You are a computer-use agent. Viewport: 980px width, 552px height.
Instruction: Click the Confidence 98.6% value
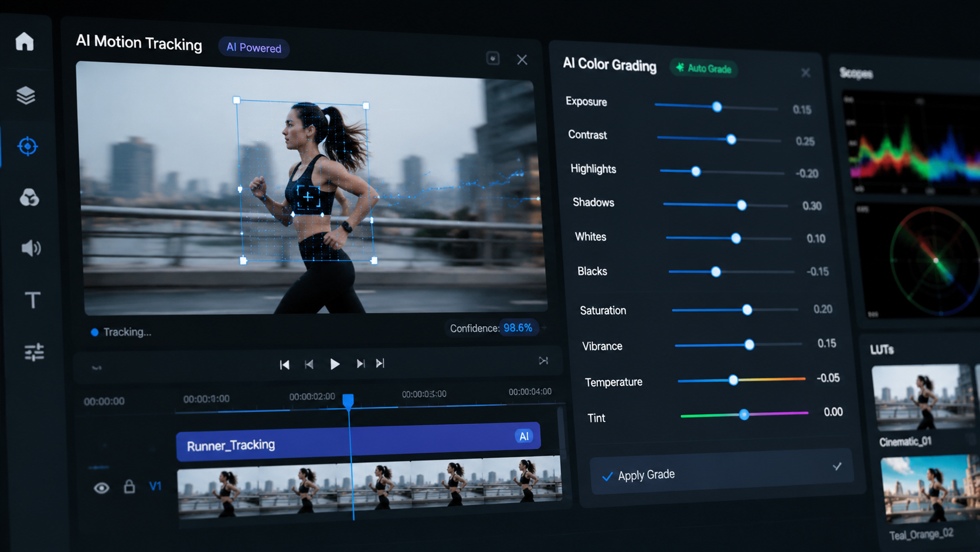pyautogui.click(x=518, y=328)
